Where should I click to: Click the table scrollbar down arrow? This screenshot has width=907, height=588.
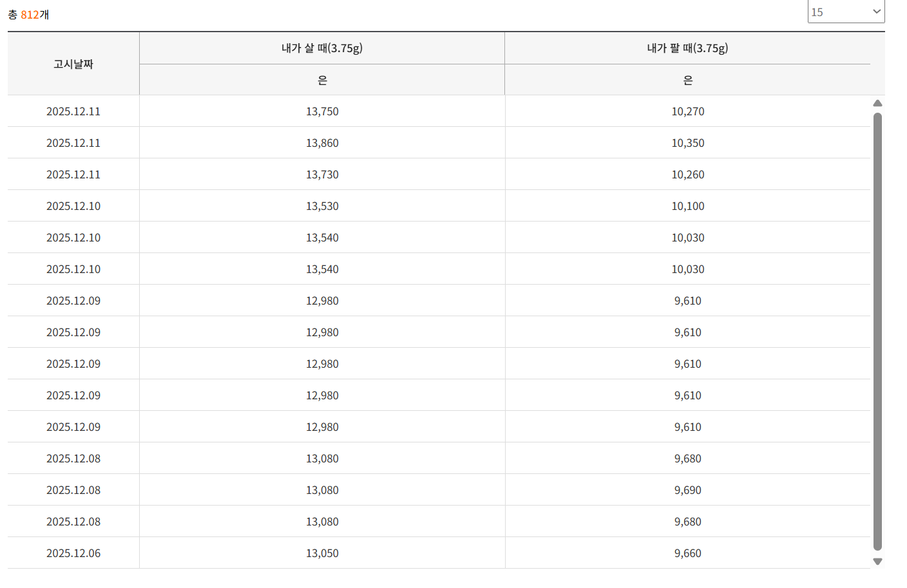[877, 562]
